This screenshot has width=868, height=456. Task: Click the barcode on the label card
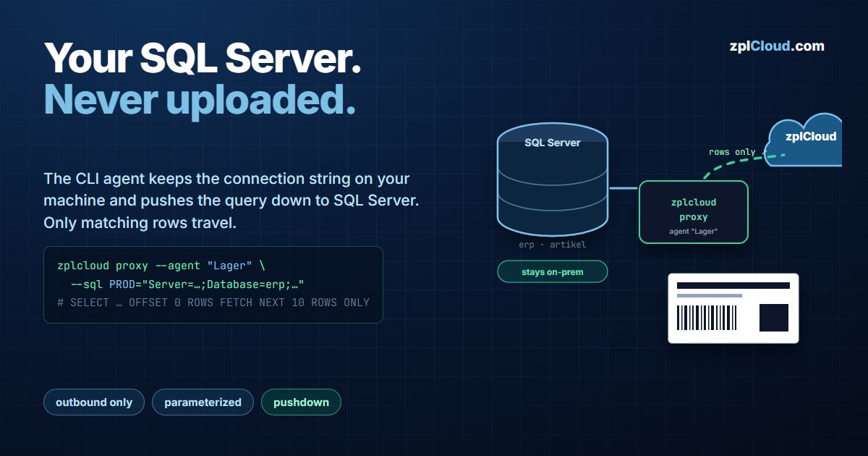[x=706, y=318]
